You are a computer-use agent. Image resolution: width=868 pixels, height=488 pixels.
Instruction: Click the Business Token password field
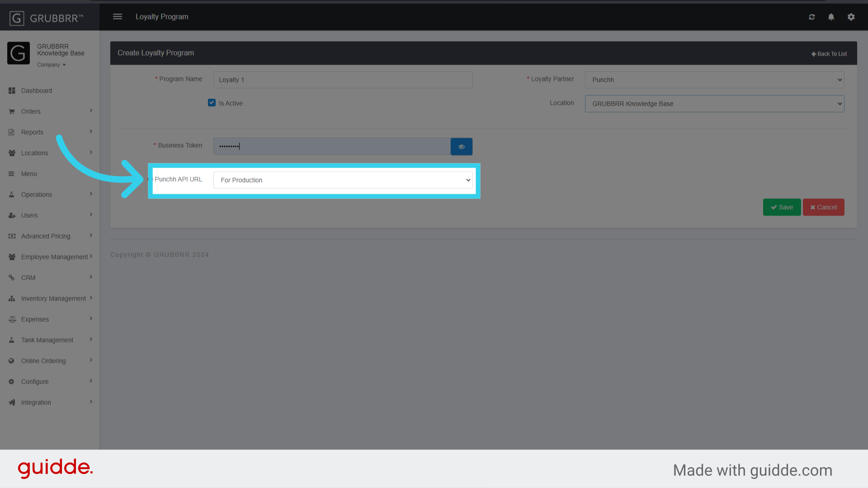click(332, 146)
